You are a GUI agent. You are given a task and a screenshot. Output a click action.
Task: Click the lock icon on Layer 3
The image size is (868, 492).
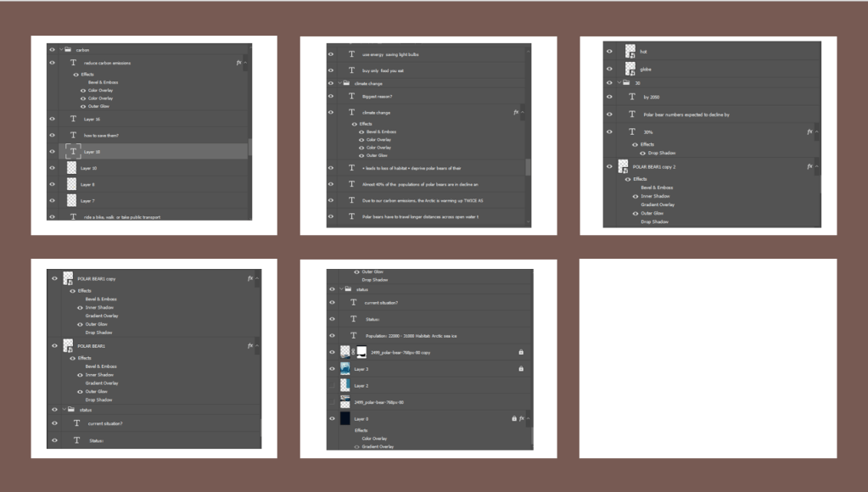521,368
